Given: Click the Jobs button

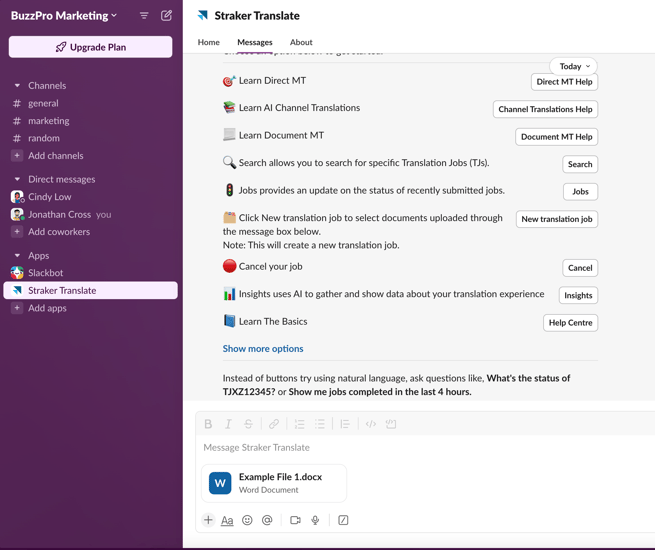Looking at the screenshot, I should [580, 191].
